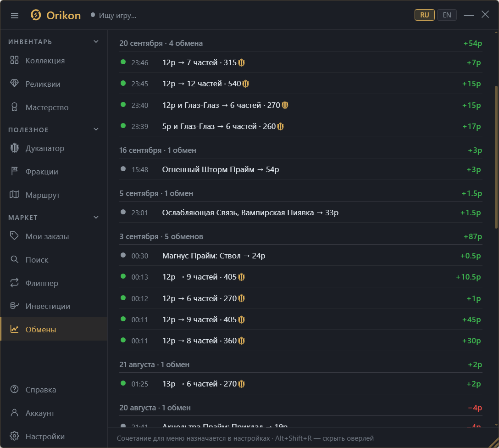Click the 3 сентября · 5 обменов header
Screen dimensions: 499x448
click(x=301, y=236)
